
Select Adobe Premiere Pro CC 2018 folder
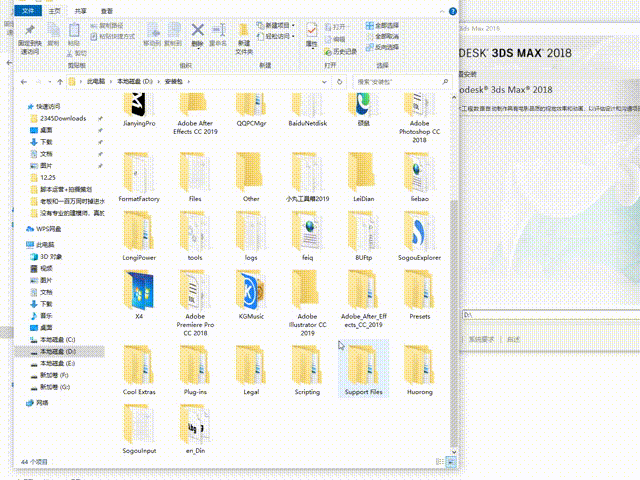click(195, 303)
